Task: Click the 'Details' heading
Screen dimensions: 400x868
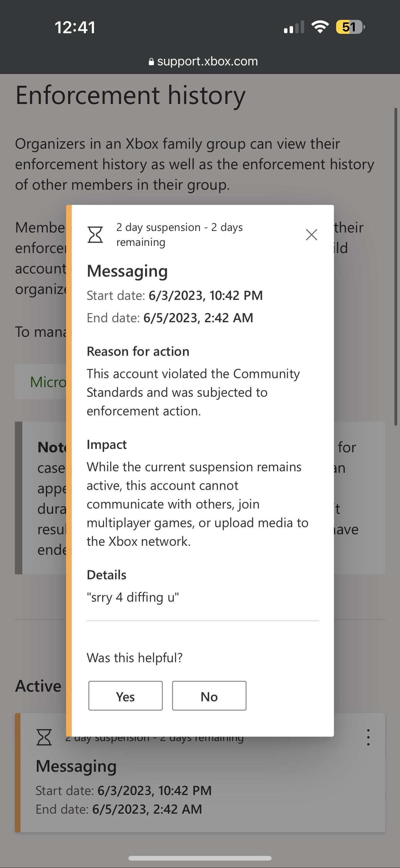Action: click(x=107, y=575)
